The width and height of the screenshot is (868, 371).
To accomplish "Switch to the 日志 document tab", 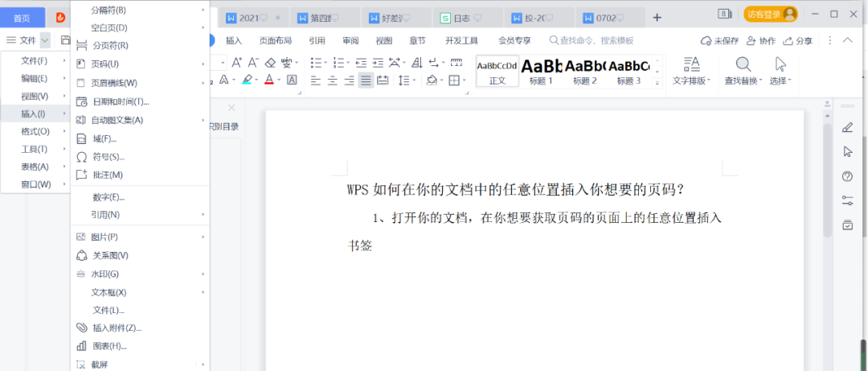I will pos(466,18).
